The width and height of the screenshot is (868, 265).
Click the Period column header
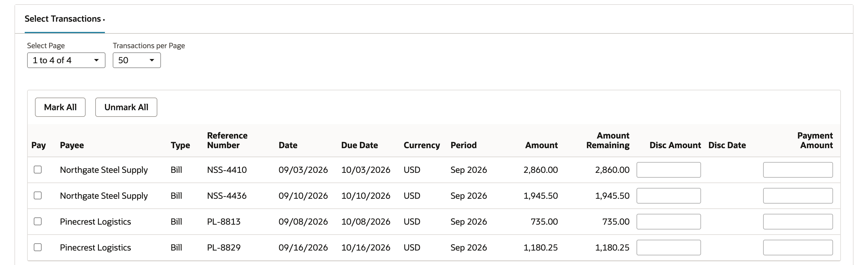tap(463, 145)
